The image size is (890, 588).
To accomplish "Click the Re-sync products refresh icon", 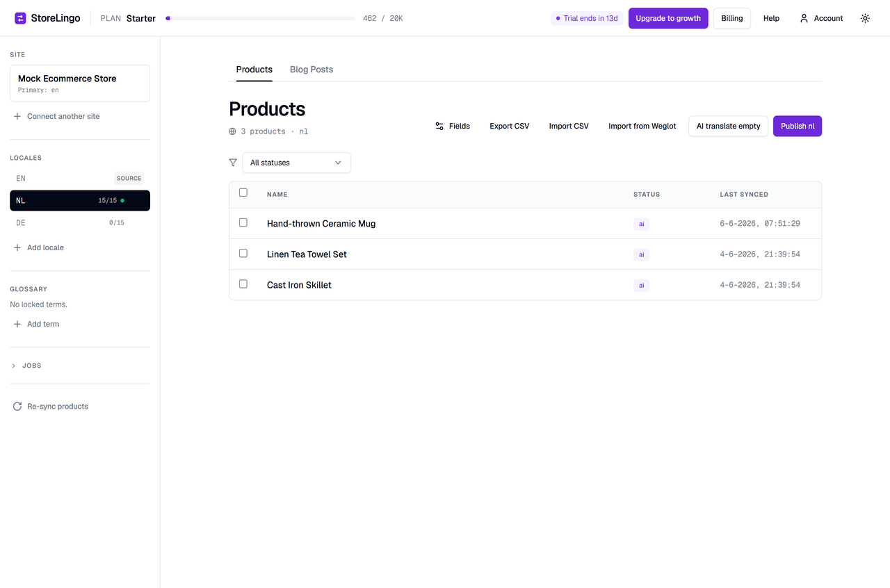I will (17, 407).
